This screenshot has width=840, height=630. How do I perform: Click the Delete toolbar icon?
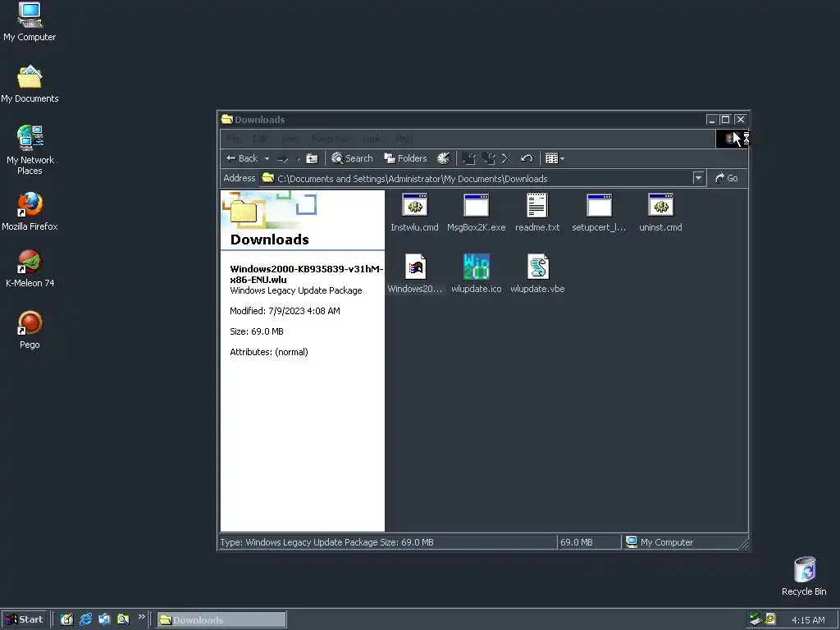(x=506, y=158)
